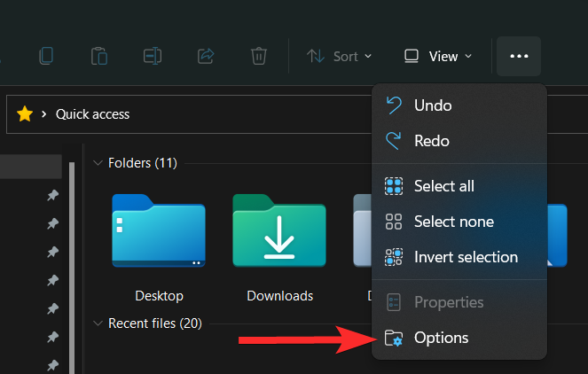Click Select all in the menu

443,186
